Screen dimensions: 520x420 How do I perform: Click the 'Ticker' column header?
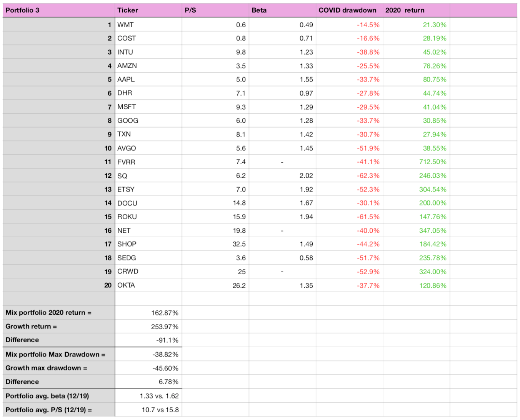(148, 10)
